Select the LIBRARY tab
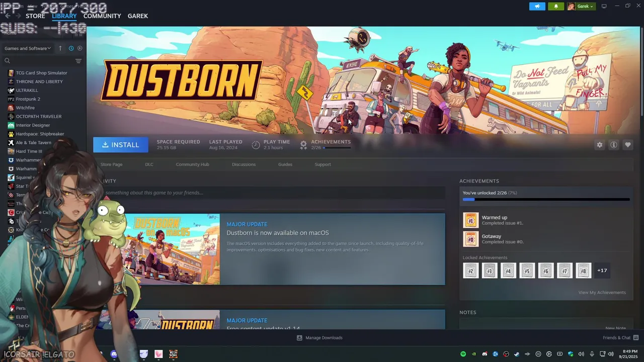The width and height of the screenshot is (644, 362). (x=64, y=16)
